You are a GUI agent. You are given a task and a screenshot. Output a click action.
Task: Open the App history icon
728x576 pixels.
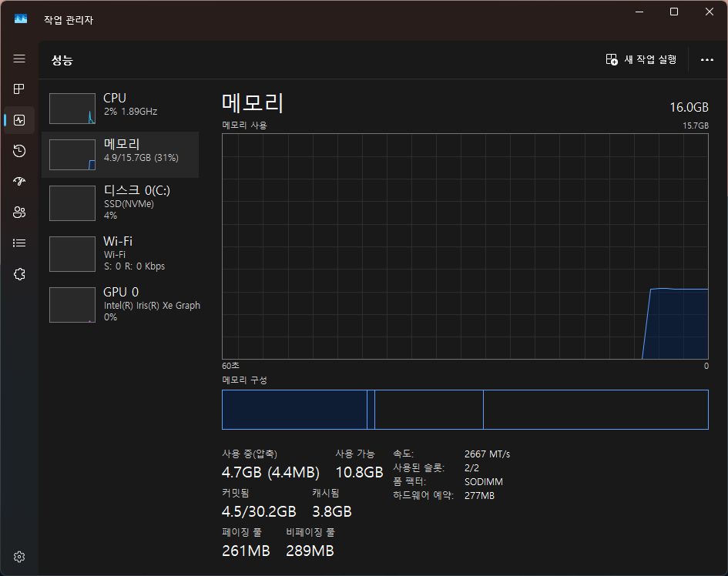point(20,151)
